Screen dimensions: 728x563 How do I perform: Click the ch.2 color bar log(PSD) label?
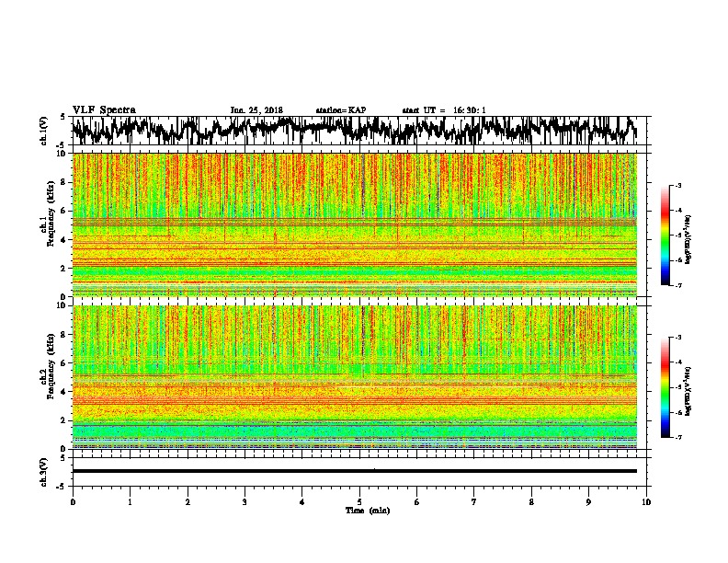tap(688, 391)
